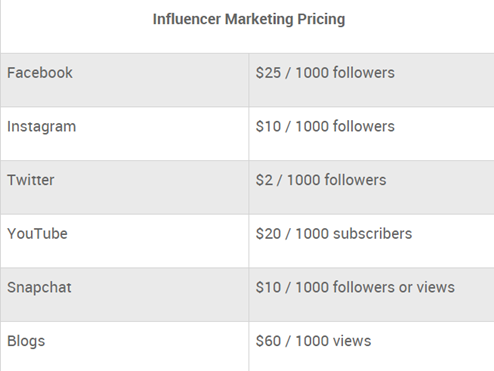Click the $2 / 1000 followers price

[321, 180]
